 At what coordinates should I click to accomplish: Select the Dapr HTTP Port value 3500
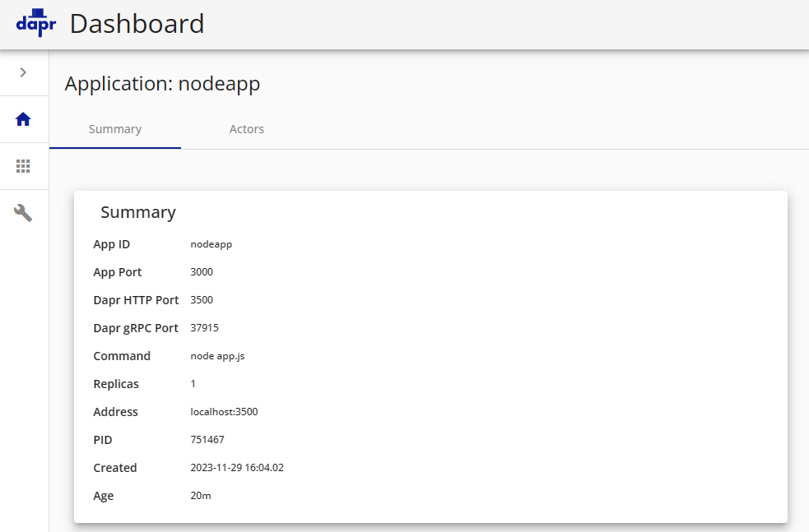click(x=202, y=299)
